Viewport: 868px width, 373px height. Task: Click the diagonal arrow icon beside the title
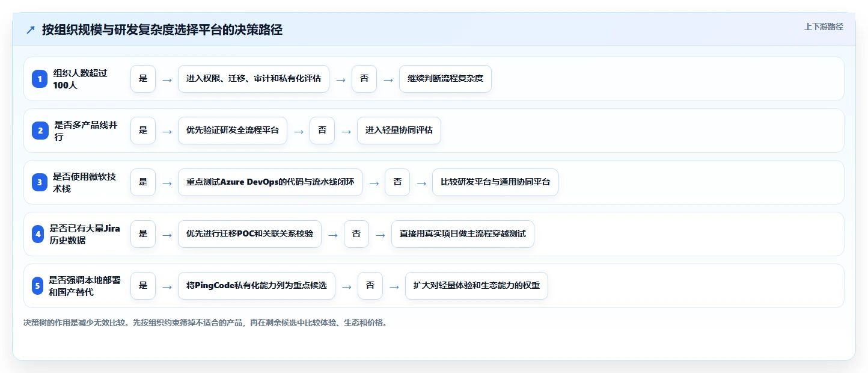coord(31,30)
